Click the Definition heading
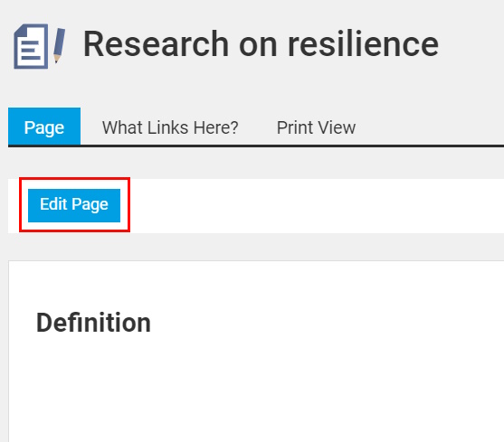The width and height of the screenshot is (504, 442). (93, 323)
